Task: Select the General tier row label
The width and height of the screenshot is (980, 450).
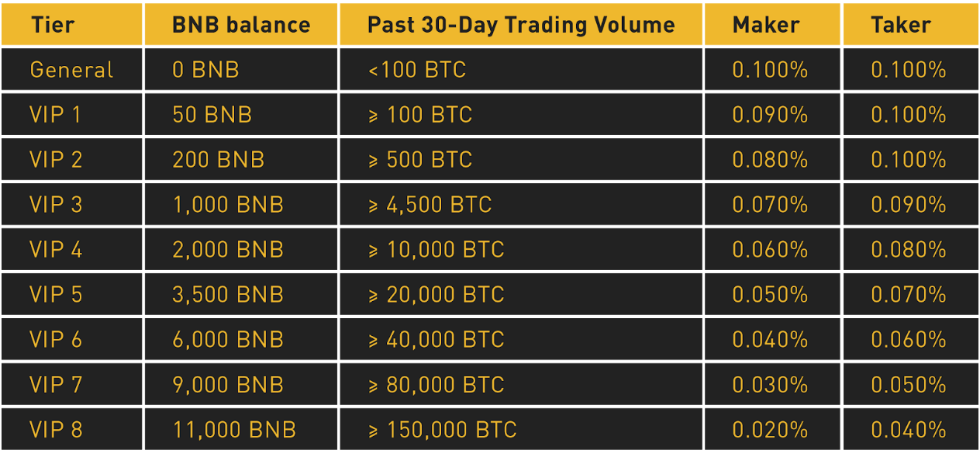Action: [x=71, y=70]
